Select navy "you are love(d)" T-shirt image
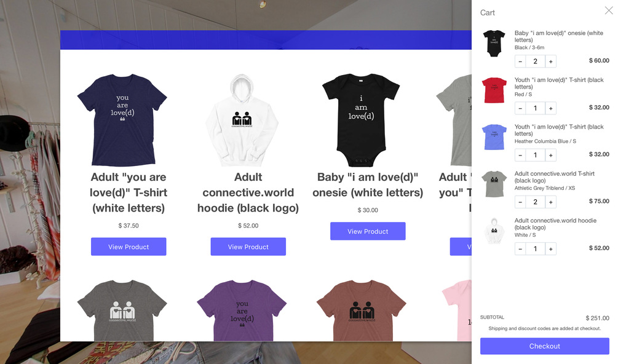The width and height of the screenshot is (618, 364). coord(122,120)
